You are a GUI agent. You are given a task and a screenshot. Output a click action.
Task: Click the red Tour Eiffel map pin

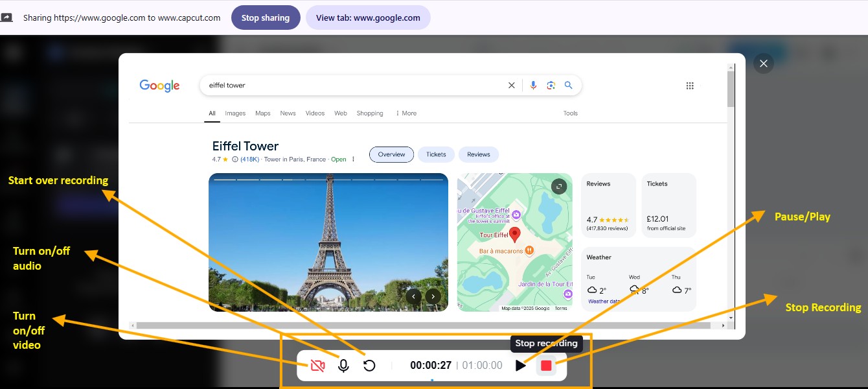pos(515,235)
